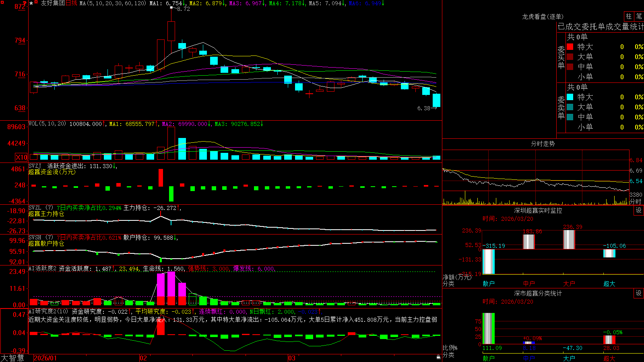The width and height of the screenshot is (644, 362).
Task: Click the 超大 28.03 bar in 分类统计
Action: pos(609,340)
